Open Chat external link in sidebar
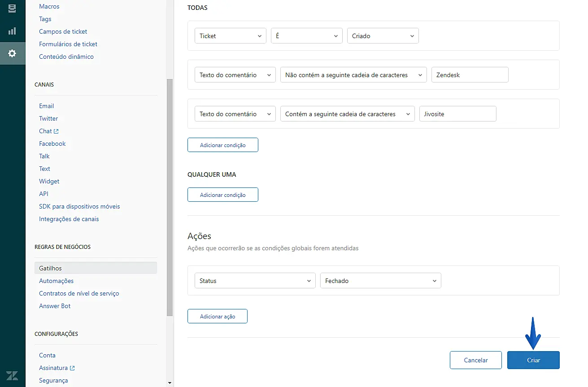Image resolution: width=588 pixels, height=387 pixels. tap(48, 131)
